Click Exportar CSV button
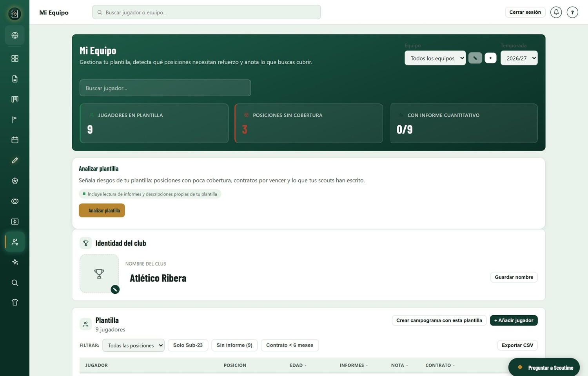This screenshot has width=588, height=376. 517,345
